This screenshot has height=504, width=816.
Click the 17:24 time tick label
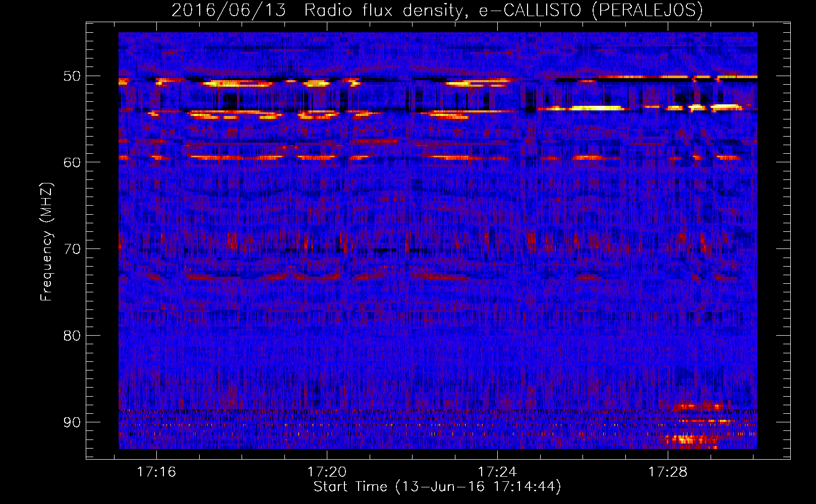tap(497, 472)
